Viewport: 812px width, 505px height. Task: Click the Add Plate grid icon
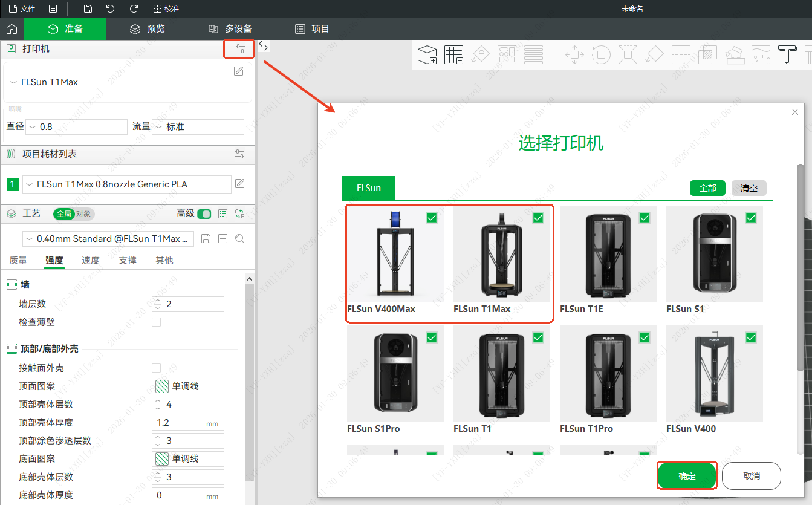pos(453,55)
